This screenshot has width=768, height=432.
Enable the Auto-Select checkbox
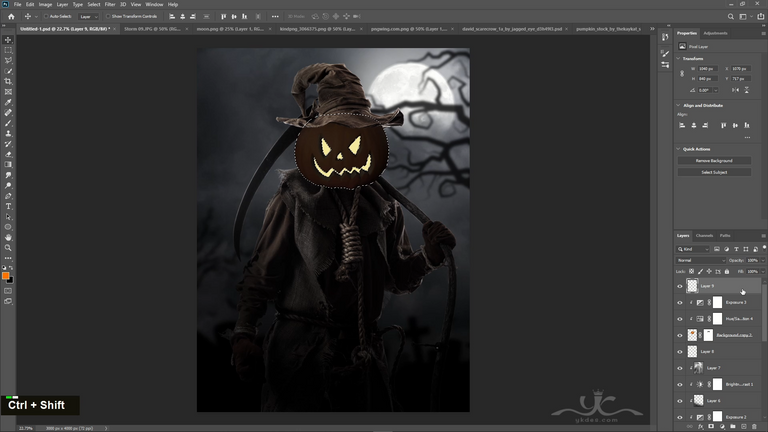[46, 16]
